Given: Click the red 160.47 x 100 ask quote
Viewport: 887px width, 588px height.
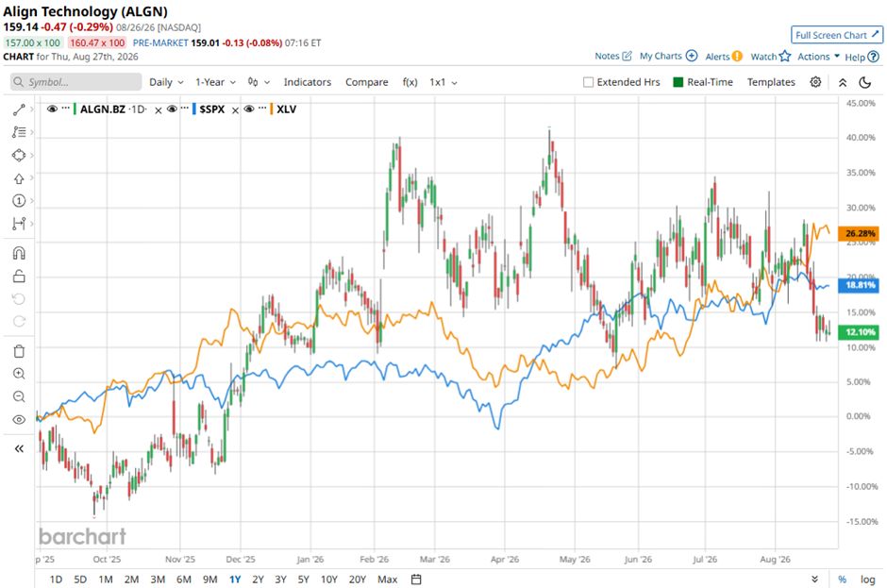Looking at the screenshot, I should point(97,42).
